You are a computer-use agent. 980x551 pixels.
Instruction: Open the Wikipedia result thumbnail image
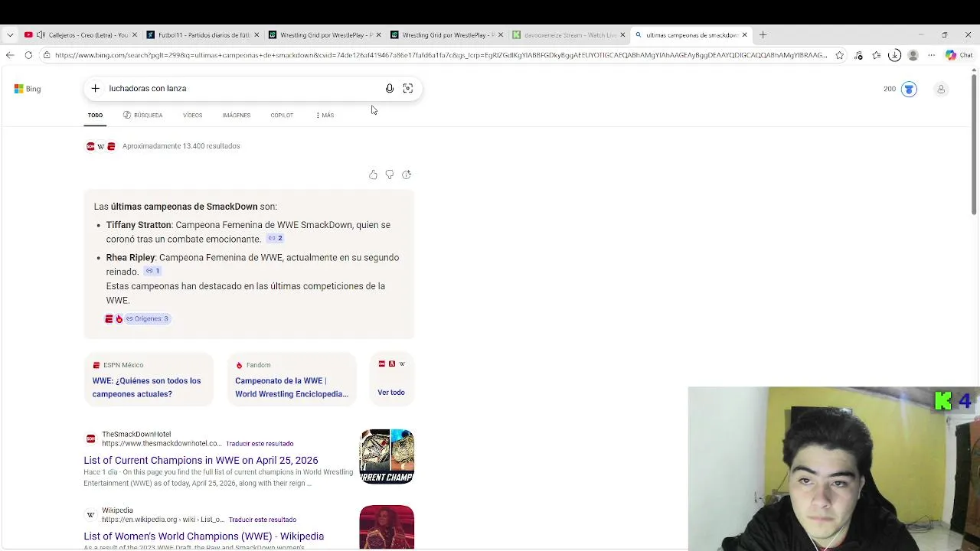click(x=387, y=527)
